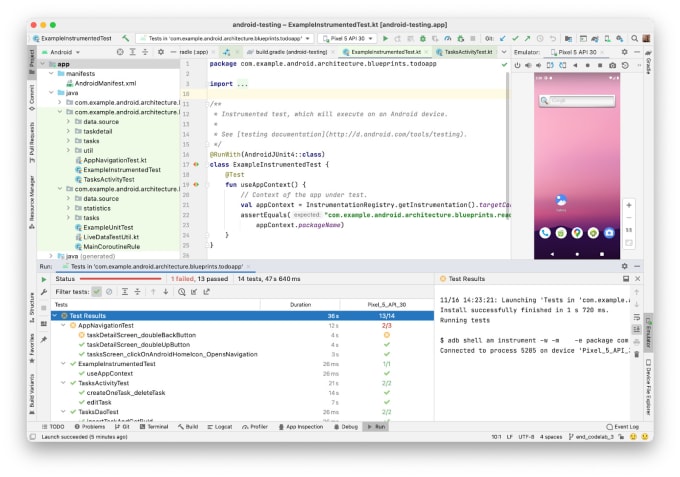Rerun tests using the green play icon
The width and height of the screenshot is (680, 477).
coord(45,279)
